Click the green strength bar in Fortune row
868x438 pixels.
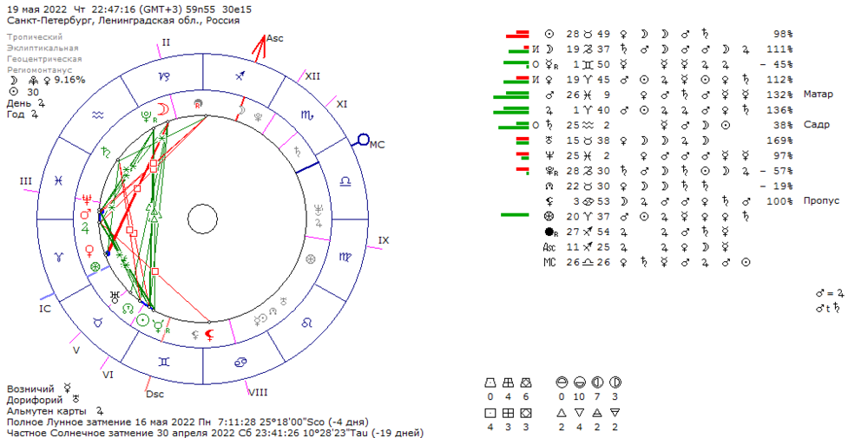point(515,214)
